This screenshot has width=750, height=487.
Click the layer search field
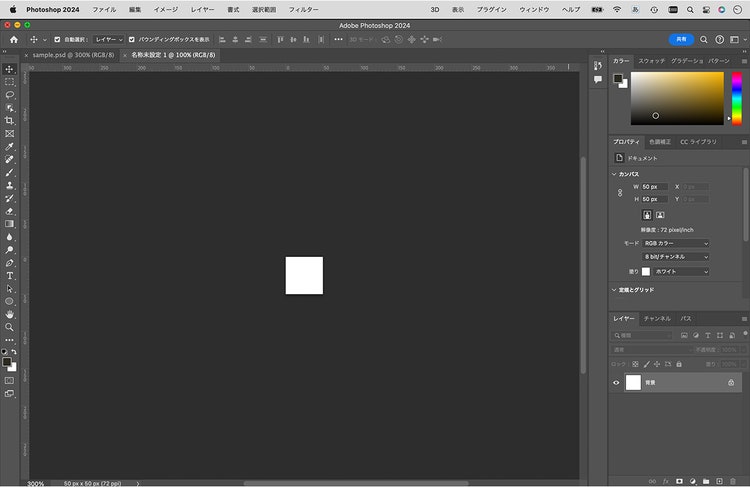(642, 335)
